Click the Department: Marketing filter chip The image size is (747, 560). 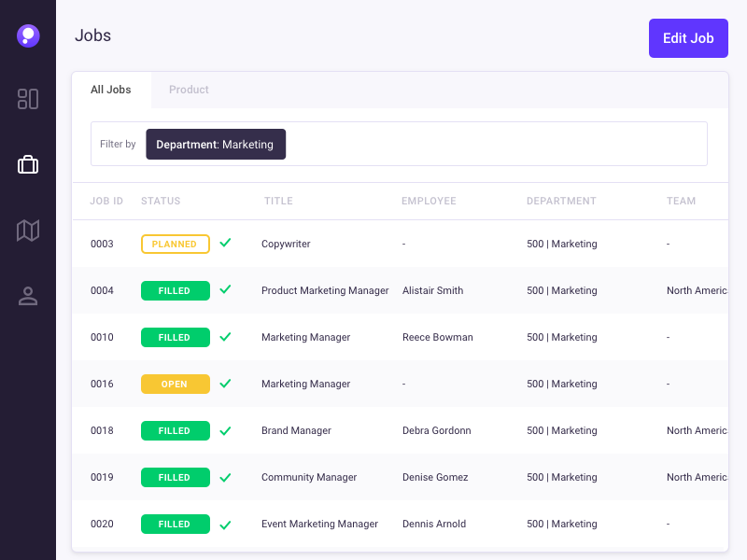click(x=216, y=145)
